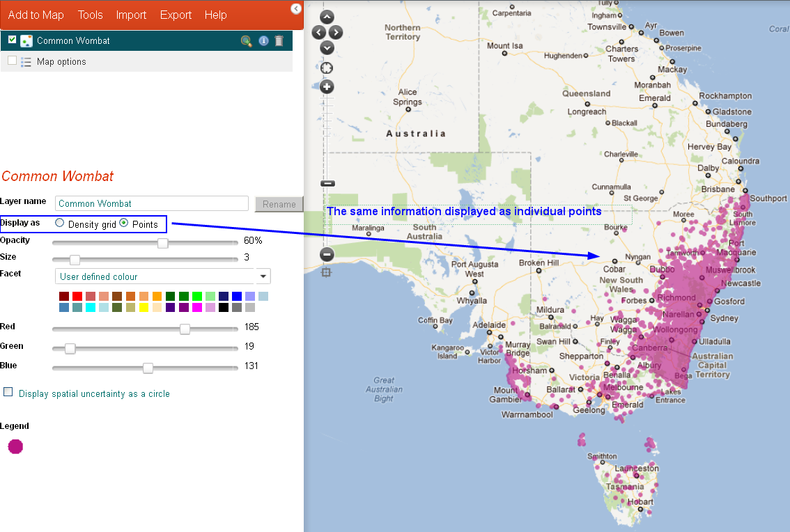Viewport: 790px width, 532px height.
Task: Zoom to Common Wombat layer extent
Action: click(x=246, y=41)
